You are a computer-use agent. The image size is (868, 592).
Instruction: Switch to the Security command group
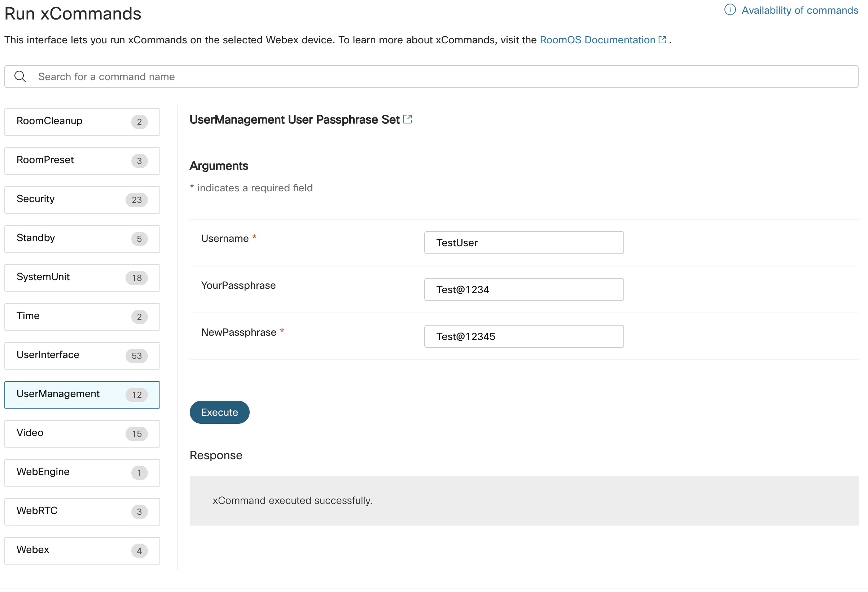pyautogui.click(x=82, y=200)
